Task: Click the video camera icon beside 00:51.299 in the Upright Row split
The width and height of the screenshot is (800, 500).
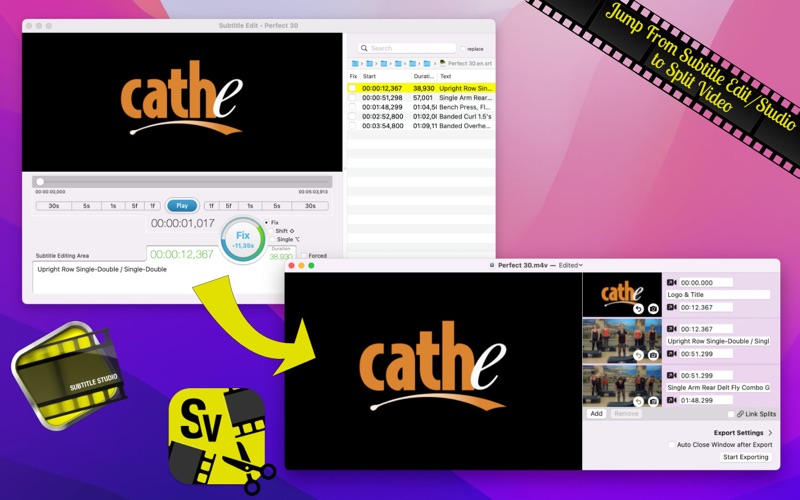Action: [x=671, y=354]
